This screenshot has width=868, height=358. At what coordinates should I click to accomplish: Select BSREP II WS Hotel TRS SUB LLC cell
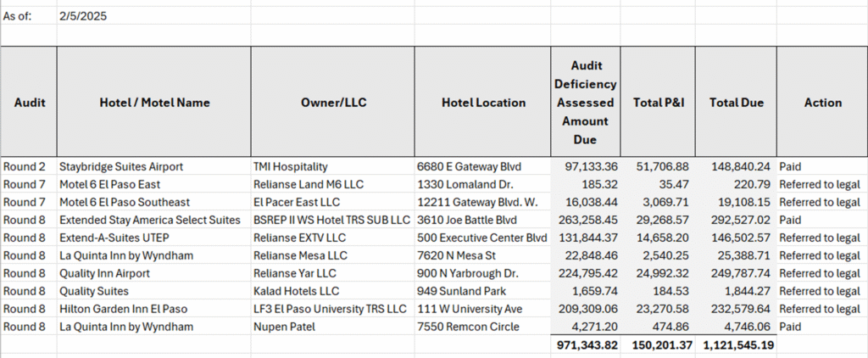pos(332,220)
